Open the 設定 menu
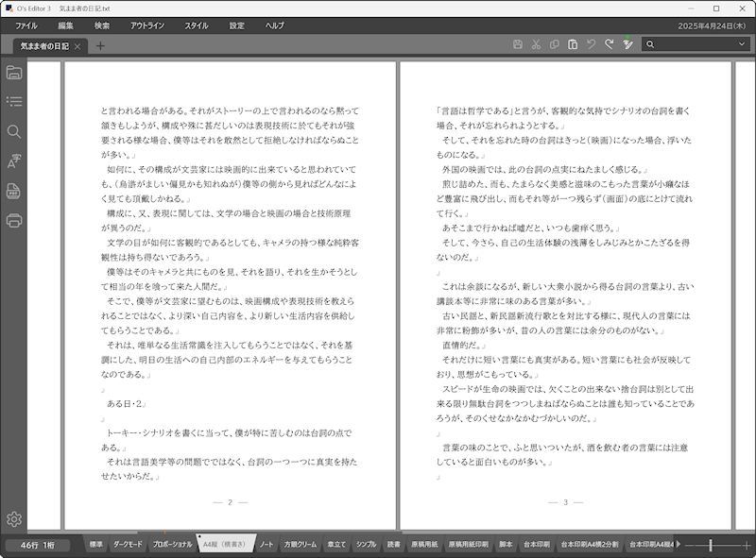This screenshot has height=558, width=756. point(237,26)
